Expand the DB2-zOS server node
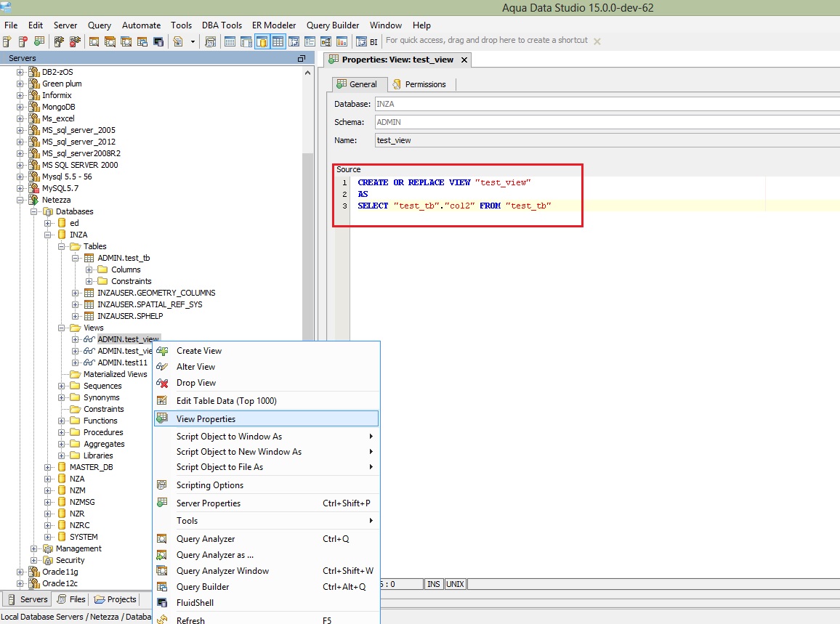Image resolution: width=840 pixels, height=624 pixels. click(20, 72)
